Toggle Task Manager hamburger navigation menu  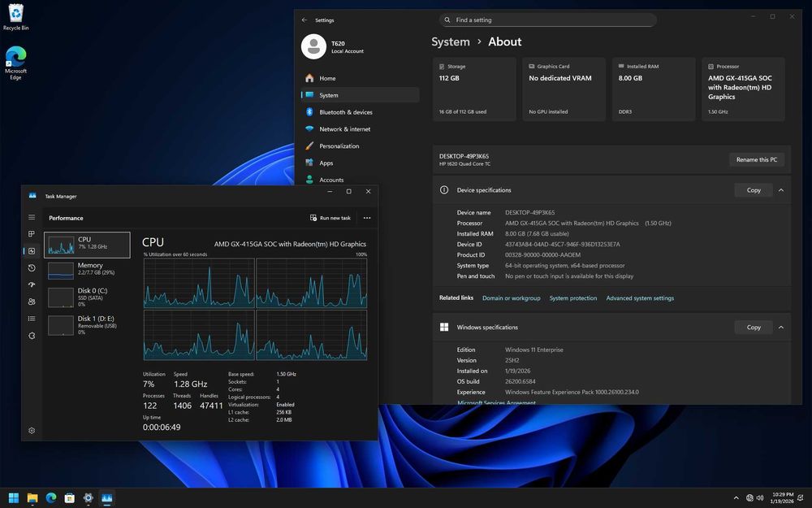(32, 217)
